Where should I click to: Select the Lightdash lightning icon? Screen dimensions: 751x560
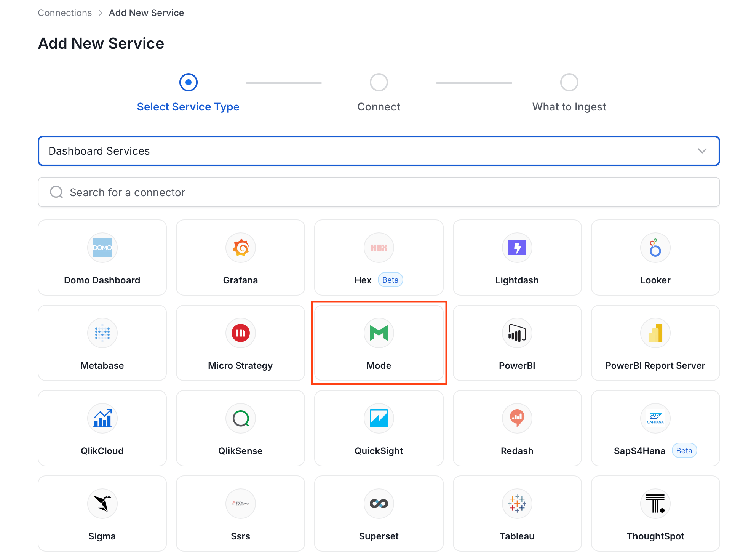click(517, 248)
